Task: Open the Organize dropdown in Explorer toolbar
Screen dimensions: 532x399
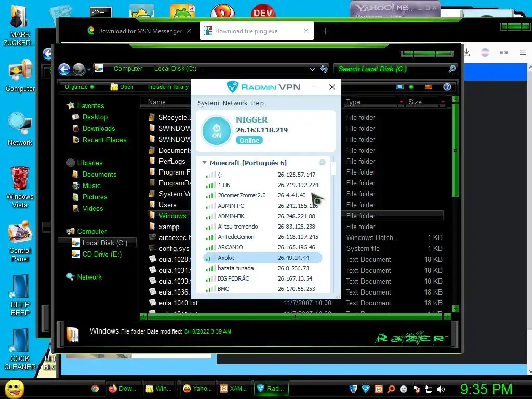Action: [x=79, y=87]
